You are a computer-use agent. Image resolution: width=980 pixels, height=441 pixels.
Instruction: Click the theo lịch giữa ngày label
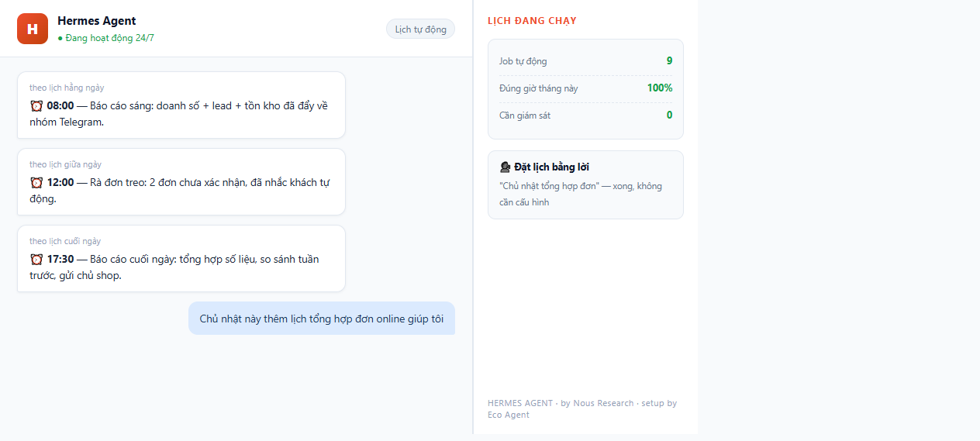(x=65, y=164)
